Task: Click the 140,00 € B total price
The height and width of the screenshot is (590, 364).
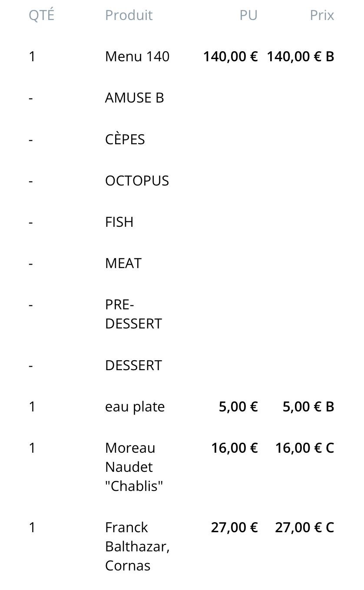Action: [x=300, y=56]
